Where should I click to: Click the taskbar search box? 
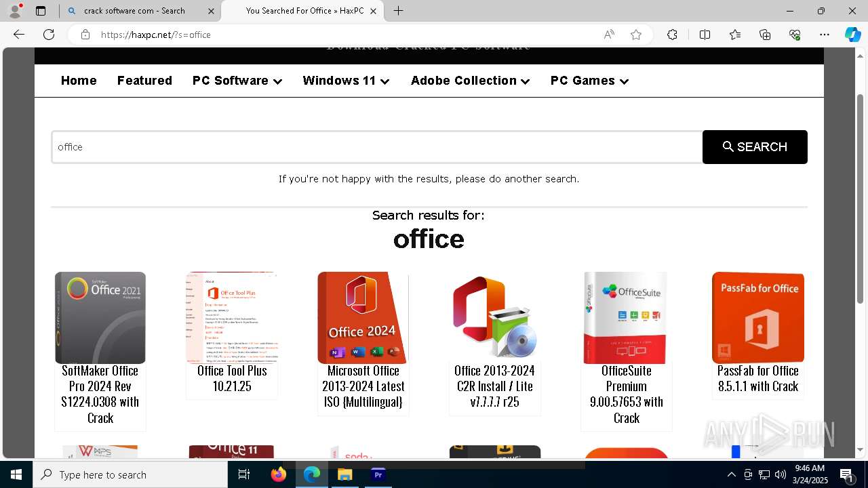click(130, 474)
